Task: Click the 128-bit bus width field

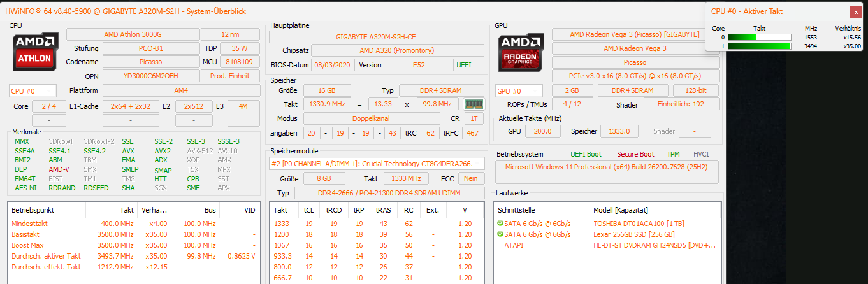Action: click(695, 90)
